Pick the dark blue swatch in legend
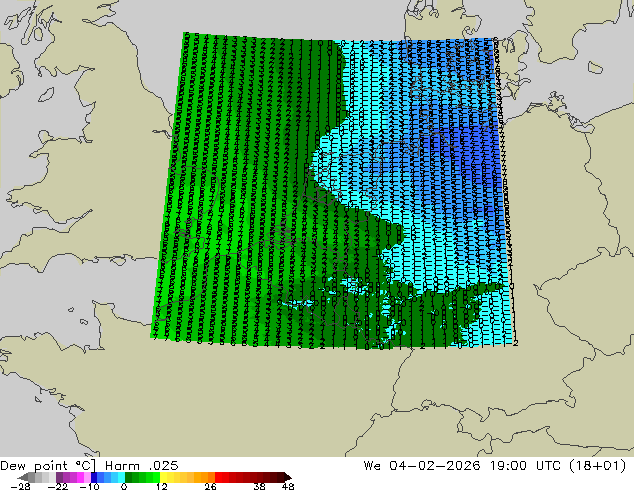Screen dimensions: 634x490 (94, 477)
